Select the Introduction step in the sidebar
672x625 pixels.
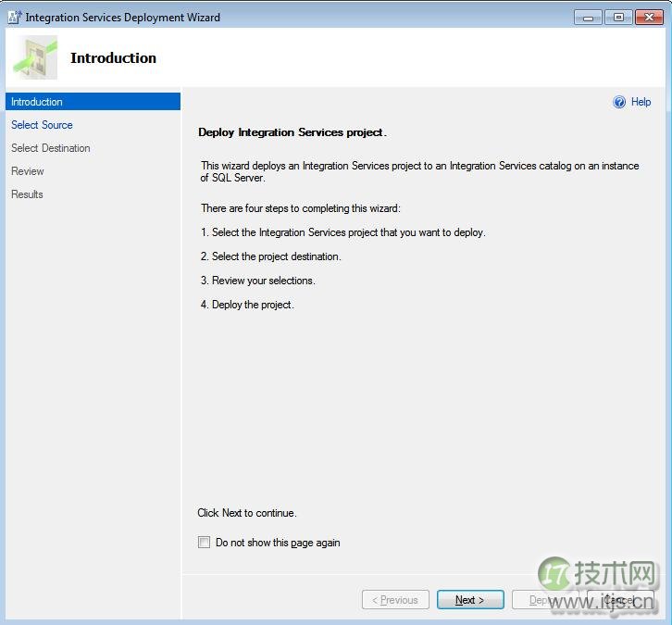click(x=37, y=102)
